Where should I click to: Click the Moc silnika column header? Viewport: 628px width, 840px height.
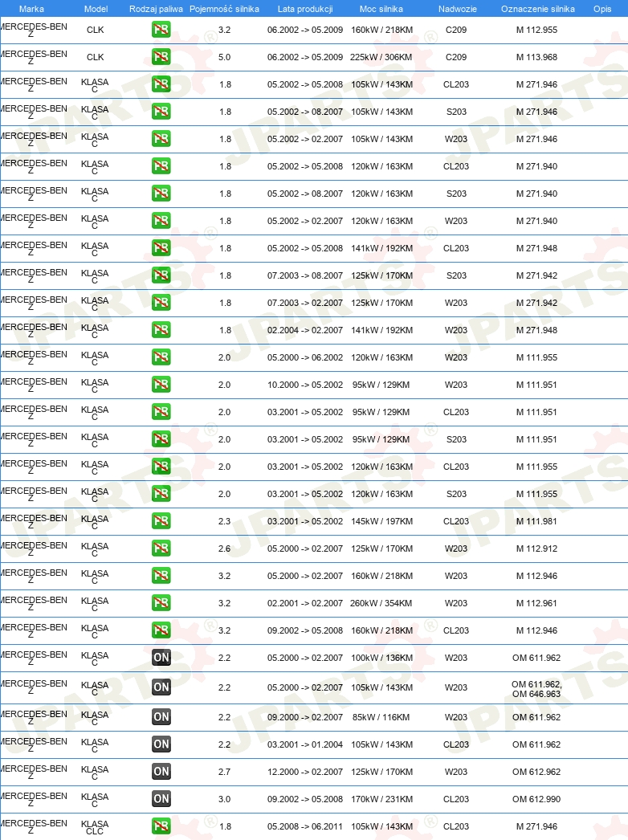point(381,9)
